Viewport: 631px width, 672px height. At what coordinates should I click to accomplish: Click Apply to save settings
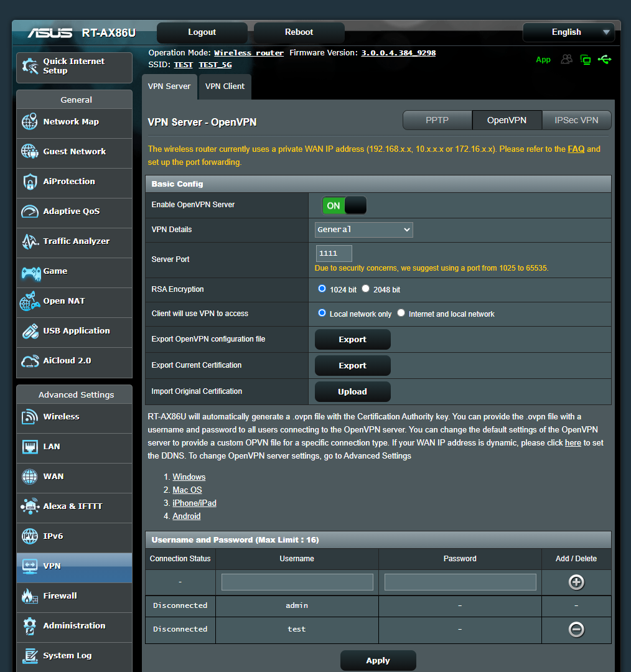tap(378, 660)
